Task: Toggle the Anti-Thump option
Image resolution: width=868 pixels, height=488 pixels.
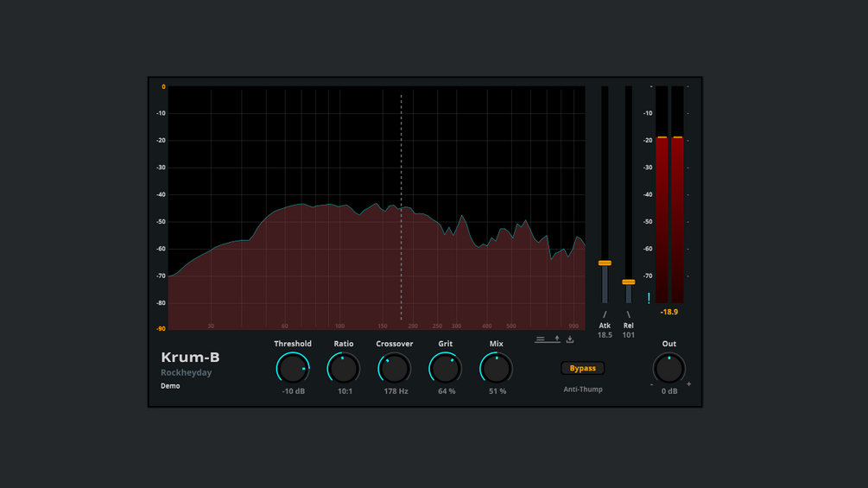Action: coord(583,390)
